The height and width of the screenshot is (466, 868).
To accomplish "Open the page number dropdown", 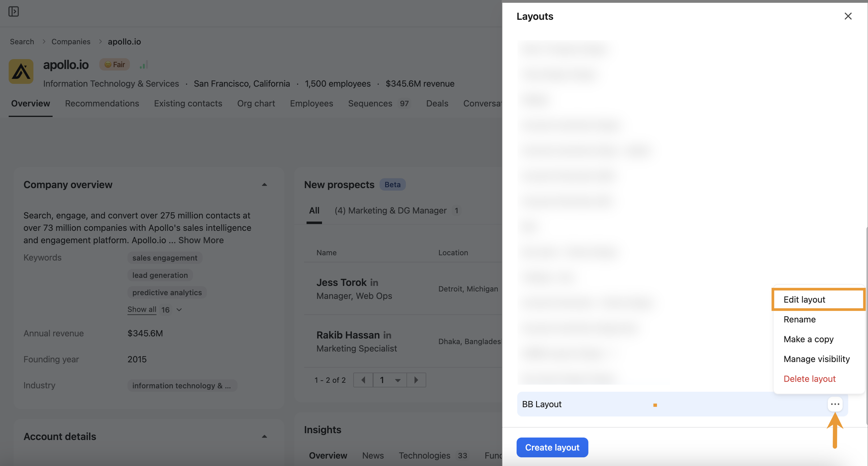I will point(389,380).
